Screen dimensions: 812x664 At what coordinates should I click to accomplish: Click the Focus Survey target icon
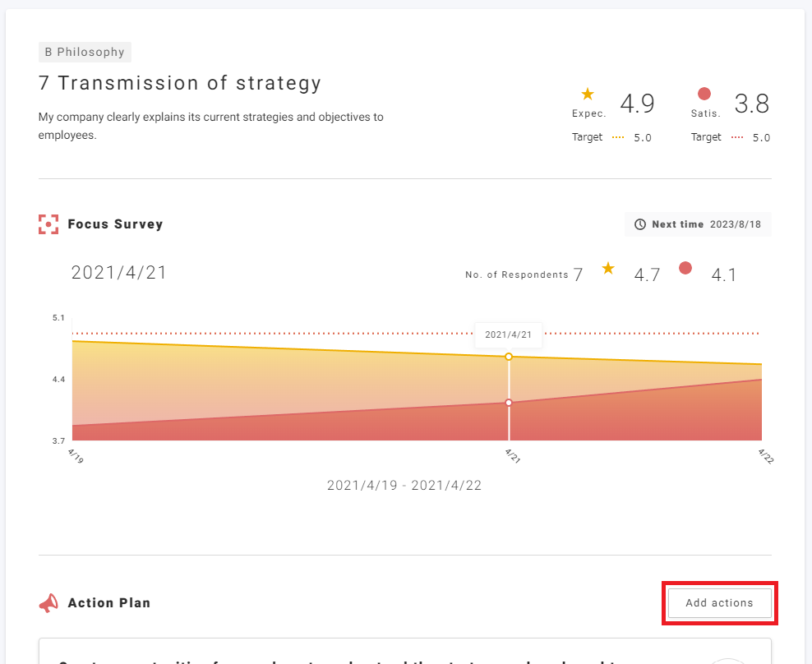[x=48, y=224]
